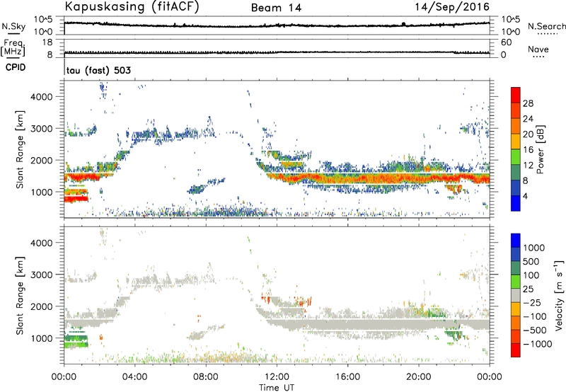Click the '12:00' time axis label
The height and width of the screenshot is (392, 566).
[x=277, y=377]
